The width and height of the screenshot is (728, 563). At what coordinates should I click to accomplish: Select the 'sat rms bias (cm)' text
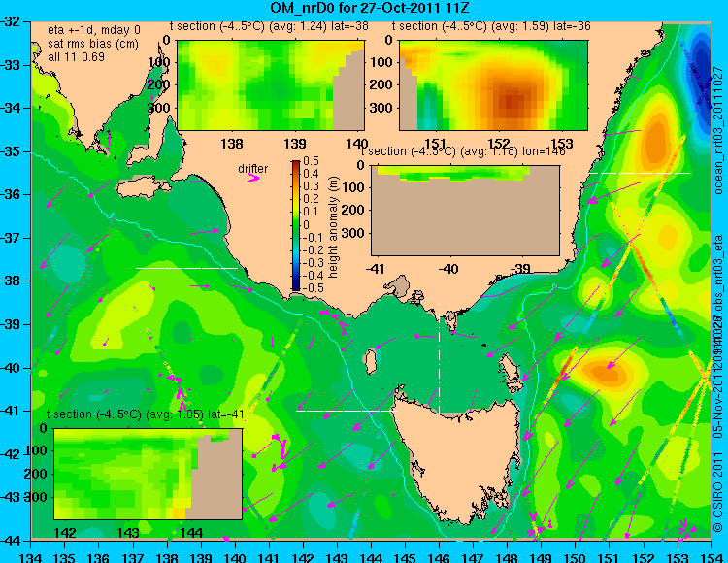click(x=93, y=44)
